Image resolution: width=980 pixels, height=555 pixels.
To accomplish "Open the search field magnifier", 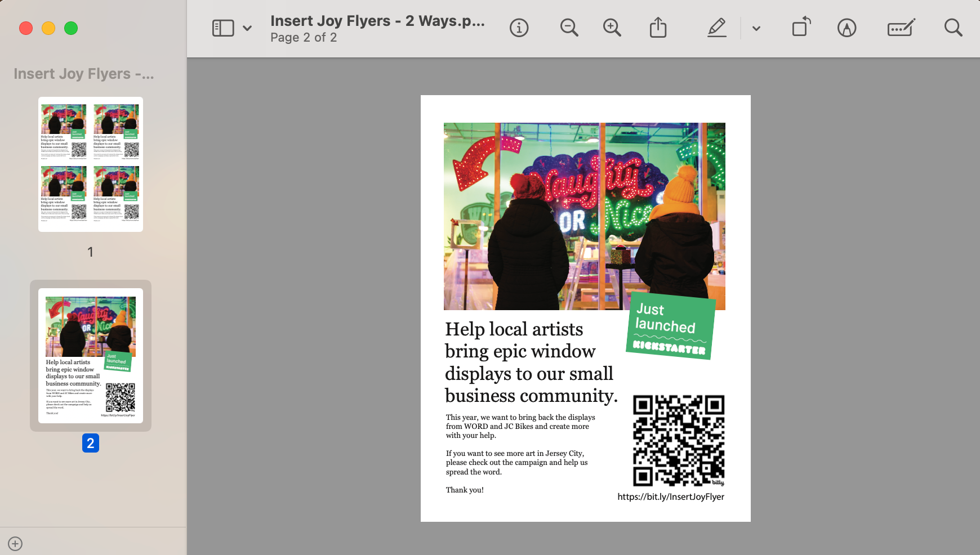I will (x=953, y=28).
